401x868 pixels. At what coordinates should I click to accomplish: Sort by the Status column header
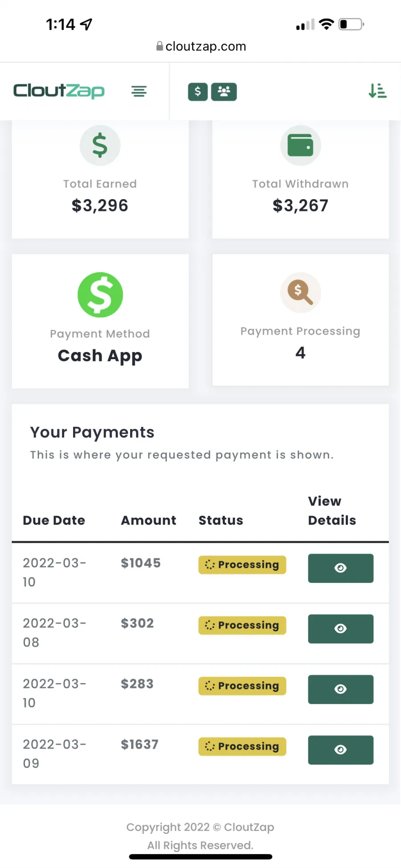[221, 520]
